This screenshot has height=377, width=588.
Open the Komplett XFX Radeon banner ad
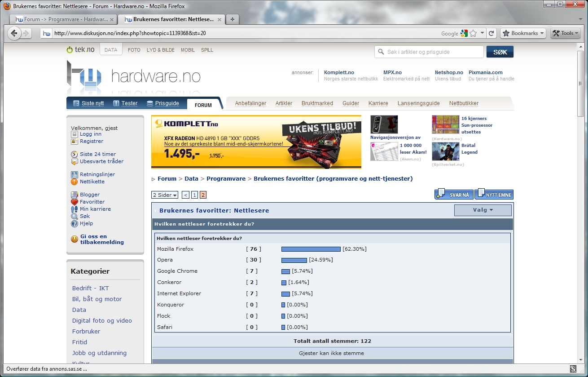(256, 142)
